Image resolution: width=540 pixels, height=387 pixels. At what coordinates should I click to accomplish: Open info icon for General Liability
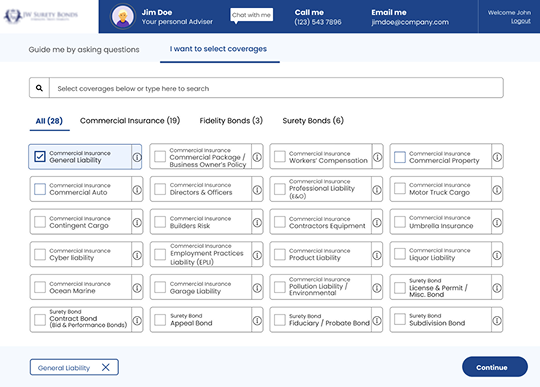click(137, 157)
